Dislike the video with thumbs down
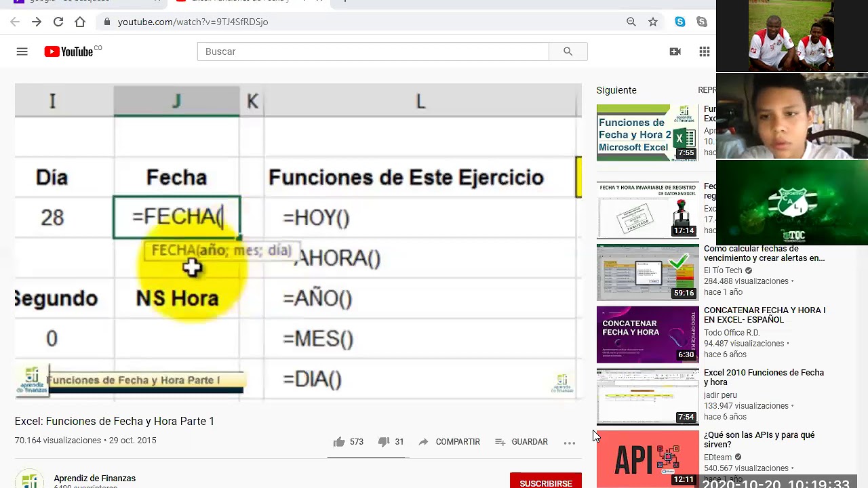Image resolution: width=868 pixels, height=488 pixels. coord(383,442)
